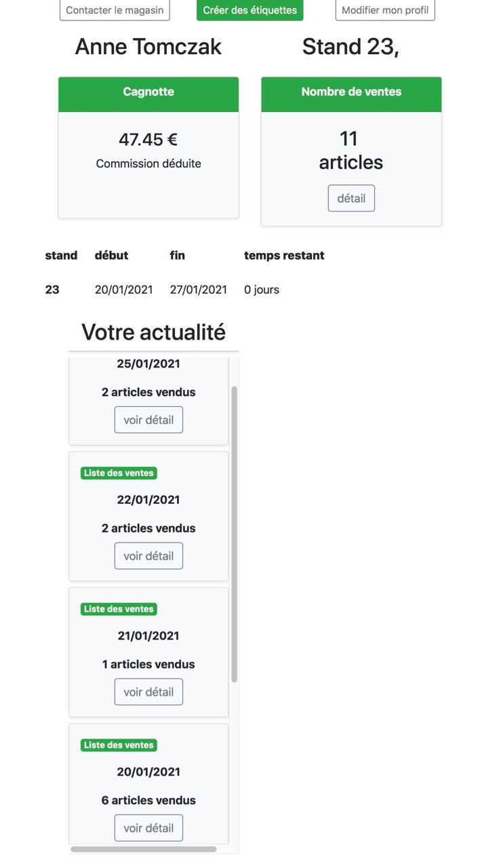Open the détail button under Nombre de ventes
478x868 pixels.
pos(351,198)
